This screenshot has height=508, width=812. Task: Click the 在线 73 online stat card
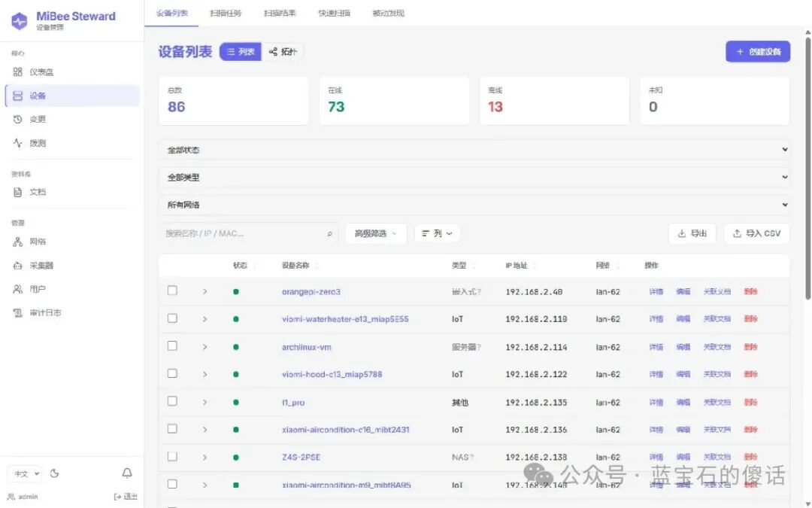tap(394, 101)
